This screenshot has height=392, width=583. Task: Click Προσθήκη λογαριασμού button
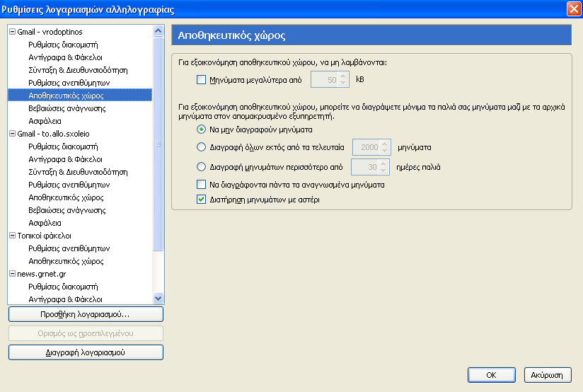(86, 314)
